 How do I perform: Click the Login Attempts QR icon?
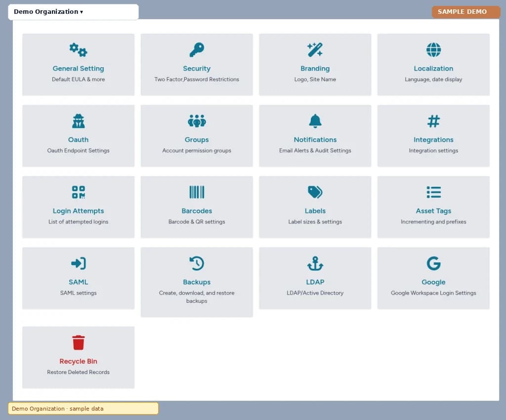(78, 192)
